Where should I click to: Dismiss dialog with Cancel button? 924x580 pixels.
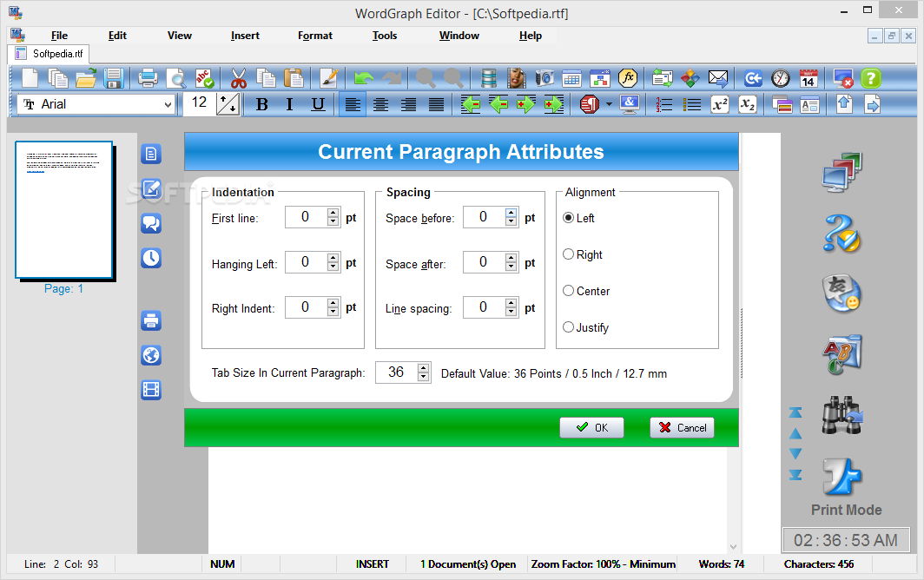[682, 427]
